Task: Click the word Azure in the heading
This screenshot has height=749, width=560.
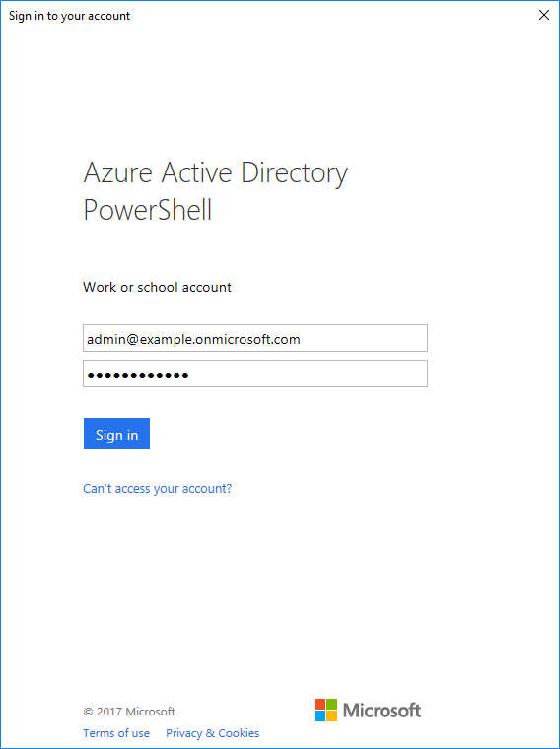Action: 118,171
